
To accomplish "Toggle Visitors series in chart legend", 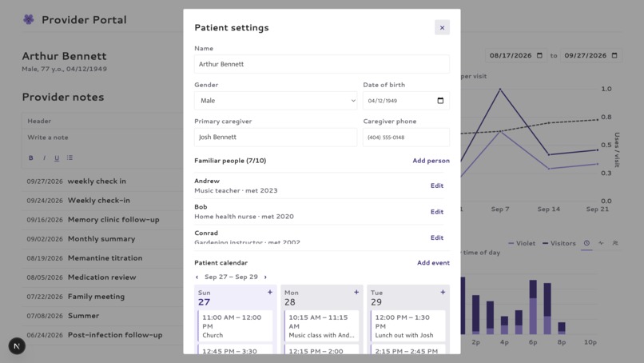I will click(559, 243).
